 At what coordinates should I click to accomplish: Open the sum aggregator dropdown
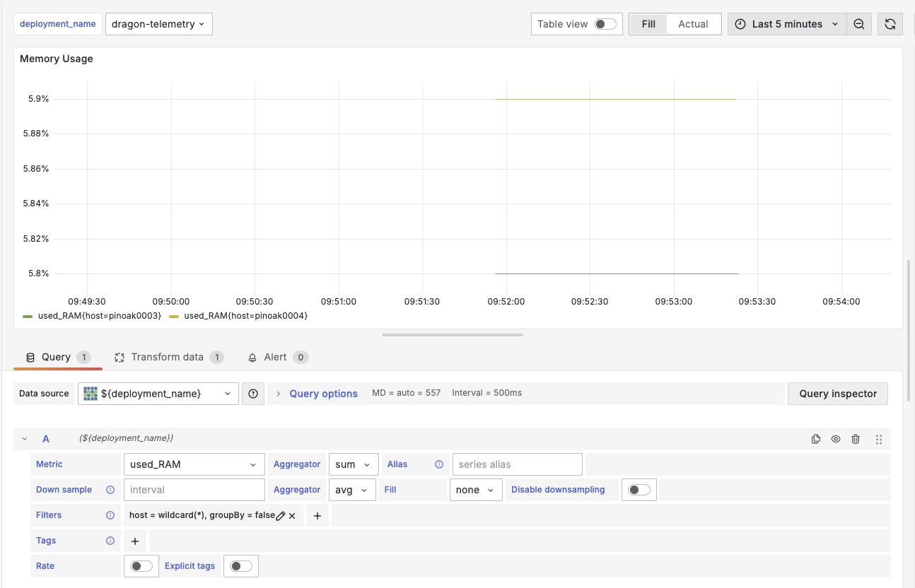354,464
